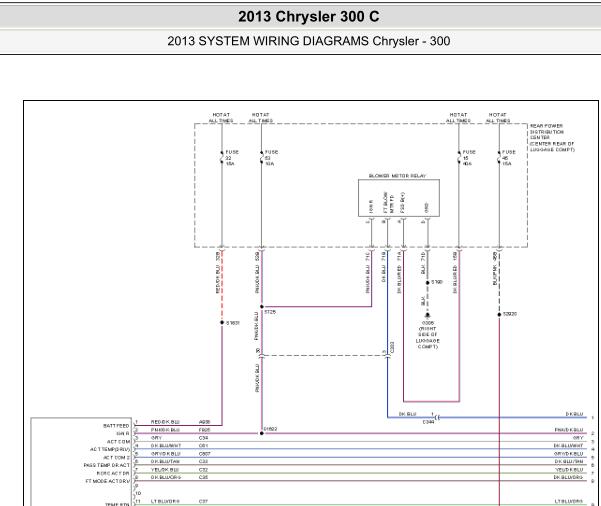Screen dimensions: 601x506
Task: Click the BATT FEED pin label
Action: [116, 426]
